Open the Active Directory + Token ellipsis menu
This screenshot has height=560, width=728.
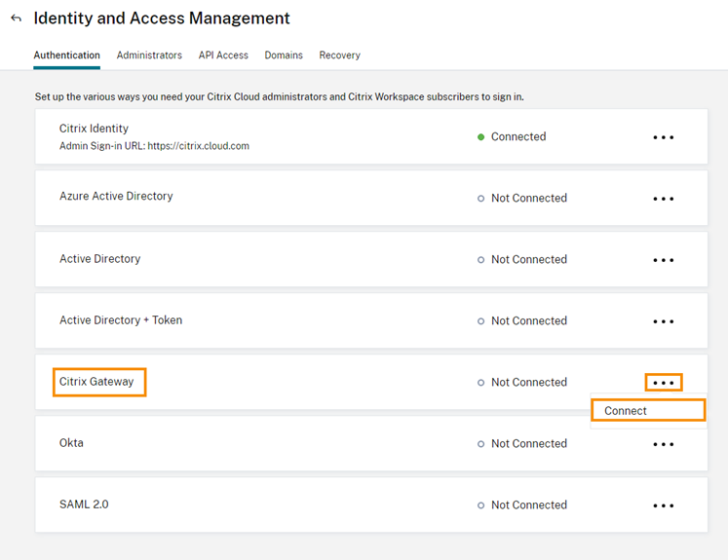click(664, 321)
